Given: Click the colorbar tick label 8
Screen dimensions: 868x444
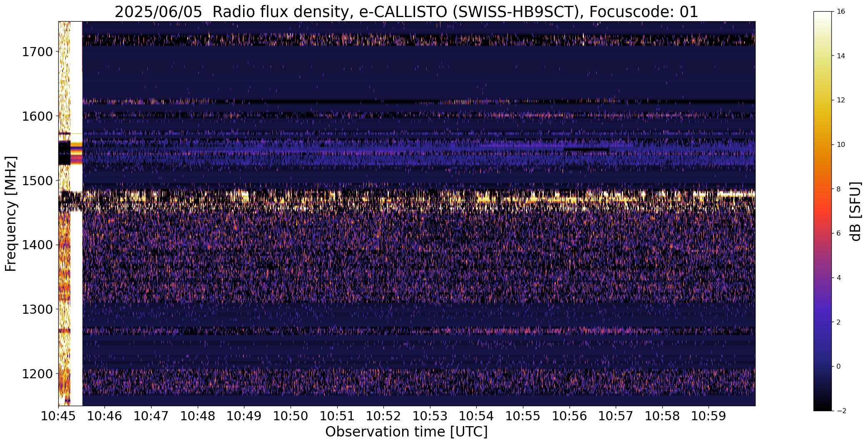Looking at the screenshot, I should [x=838, y=189].
